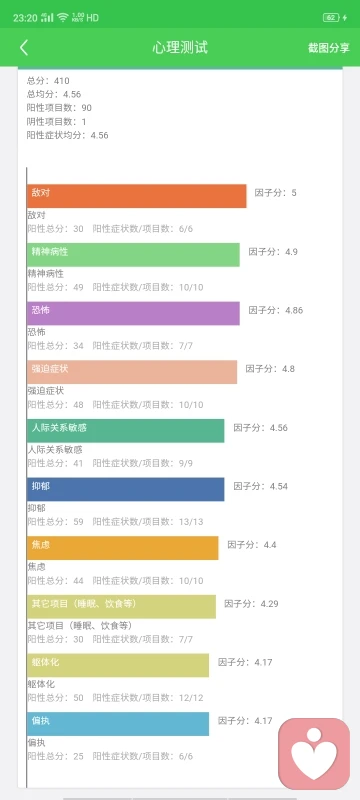Select the 其它项目（睡眠、饮食等）bar

(121, 607)
